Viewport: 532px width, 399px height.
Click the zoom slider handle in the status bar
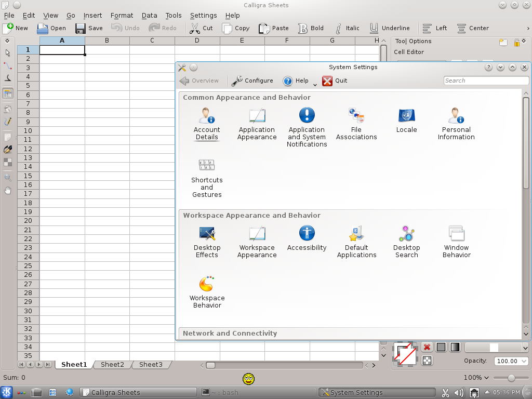pyautogui.click(x=511, y=378)
